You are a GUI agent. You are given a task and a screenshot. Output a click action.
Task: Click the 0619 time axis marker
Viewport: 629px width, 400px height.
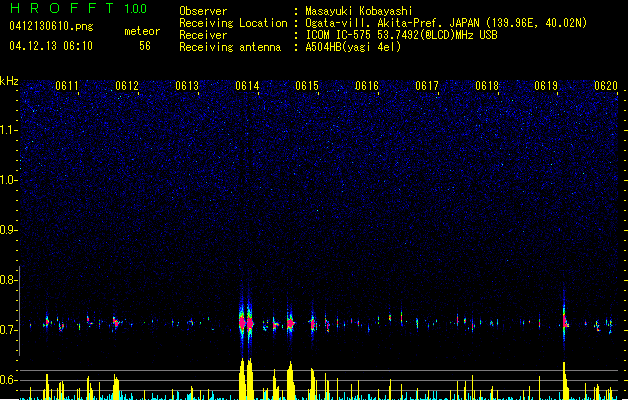point(546,86)
